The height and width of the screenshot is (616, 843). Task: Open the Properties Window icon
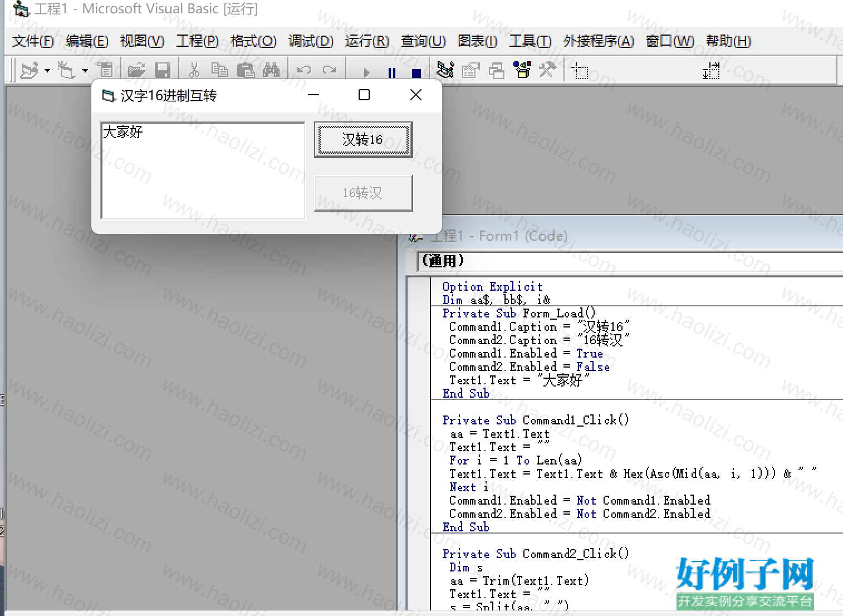click(471, 70)
